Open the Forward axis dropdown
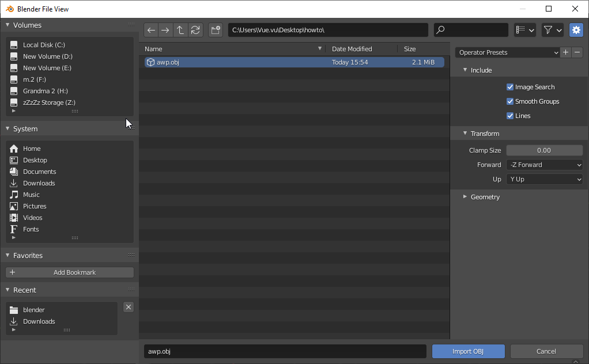 tap(544, 165)
